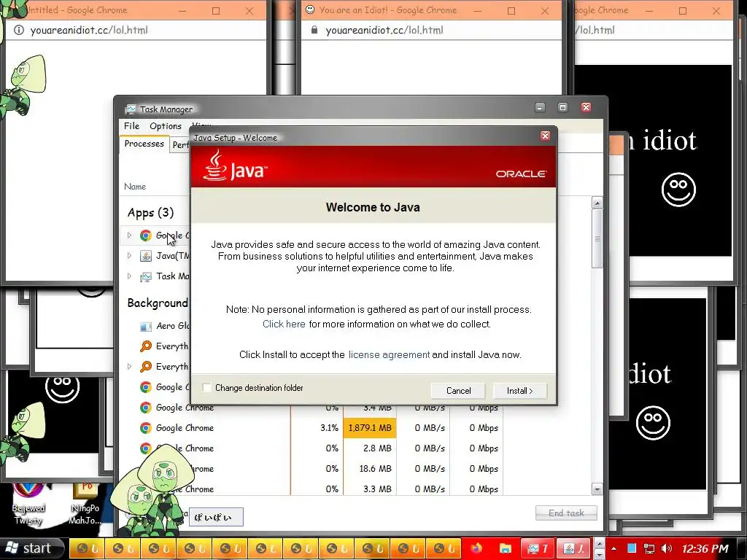
Task: Open the license agreement link
Action: tap(389, 355)
